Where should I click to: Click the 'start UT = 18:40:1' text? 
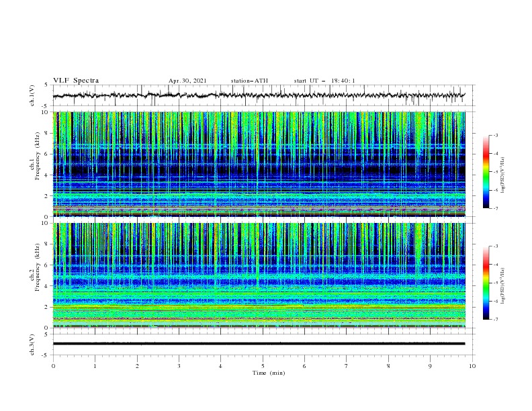coord(324,81)
